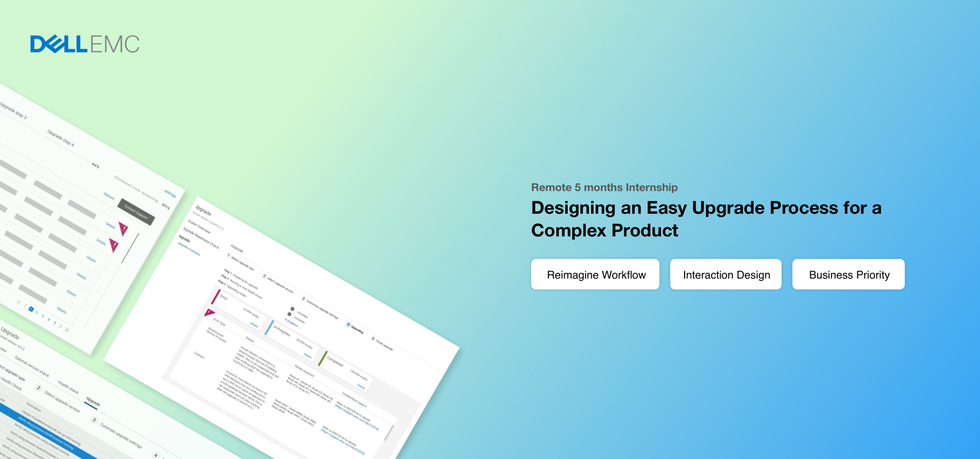This screenshot has height=459, width=980.
Task: Open Details link on Completed card
Action: (361, 387)
